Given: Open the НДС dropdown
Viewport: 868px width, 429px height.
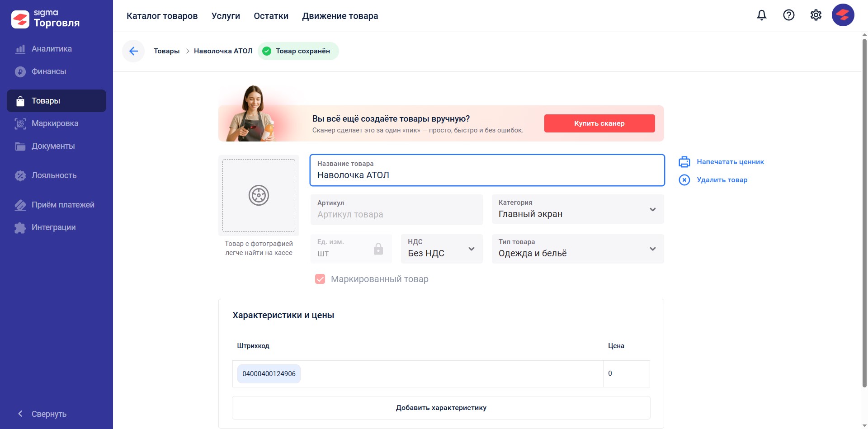Looking at the screenshot, I should [442, 249].
